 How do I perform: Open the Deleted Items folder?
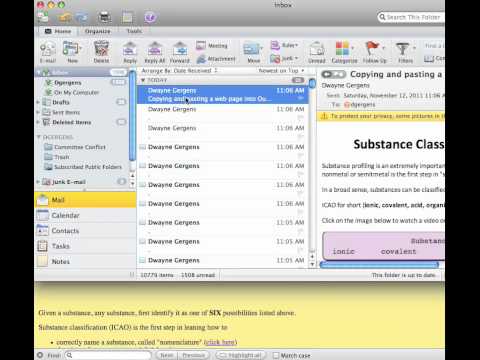click(72, 122)
